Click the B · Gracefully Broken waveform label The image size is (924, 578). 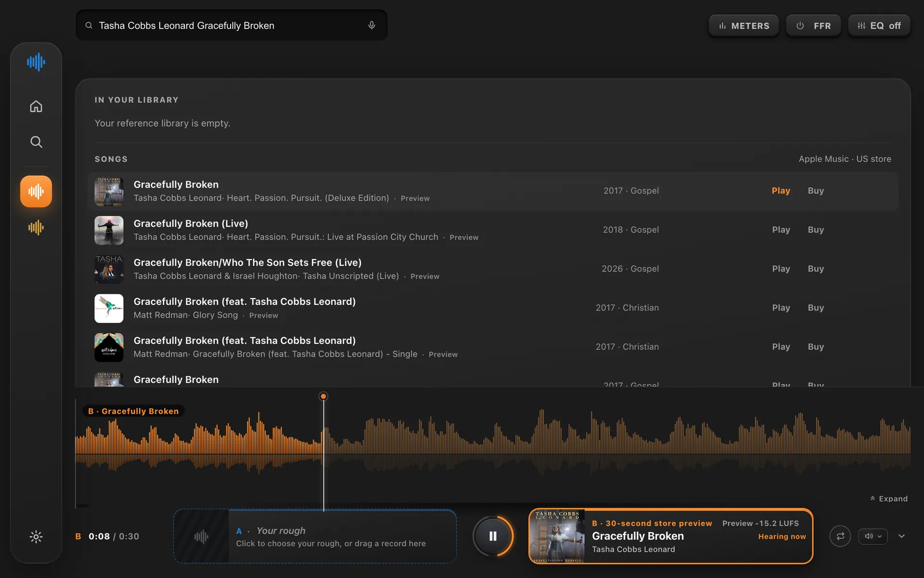[133, 411]
